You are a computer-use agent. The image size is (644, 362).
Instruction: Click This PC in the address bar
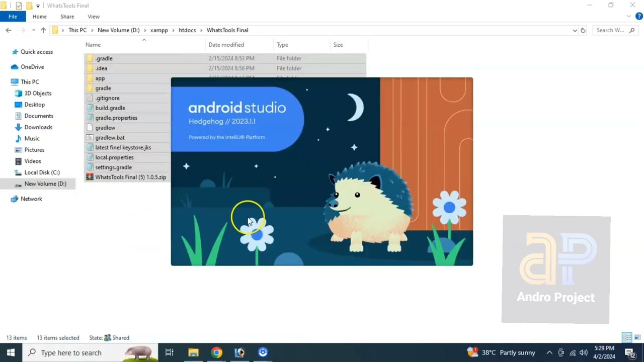[77, 30]
